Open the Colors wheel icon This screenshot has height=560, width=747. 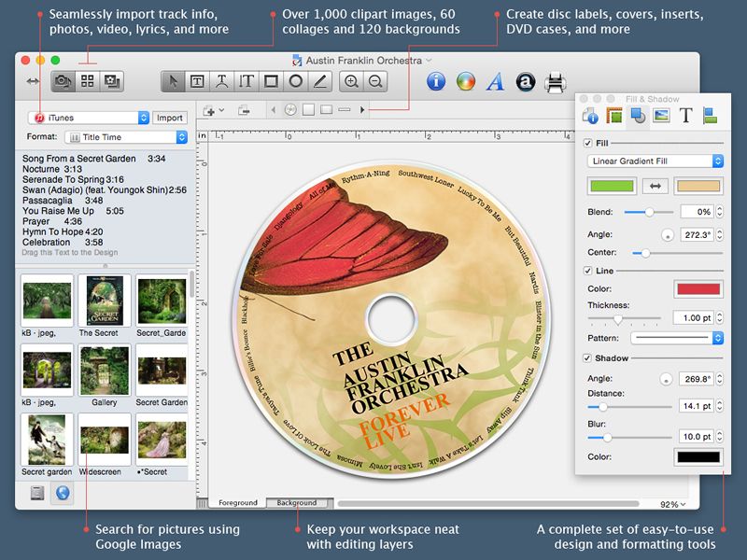coord(466,81)
